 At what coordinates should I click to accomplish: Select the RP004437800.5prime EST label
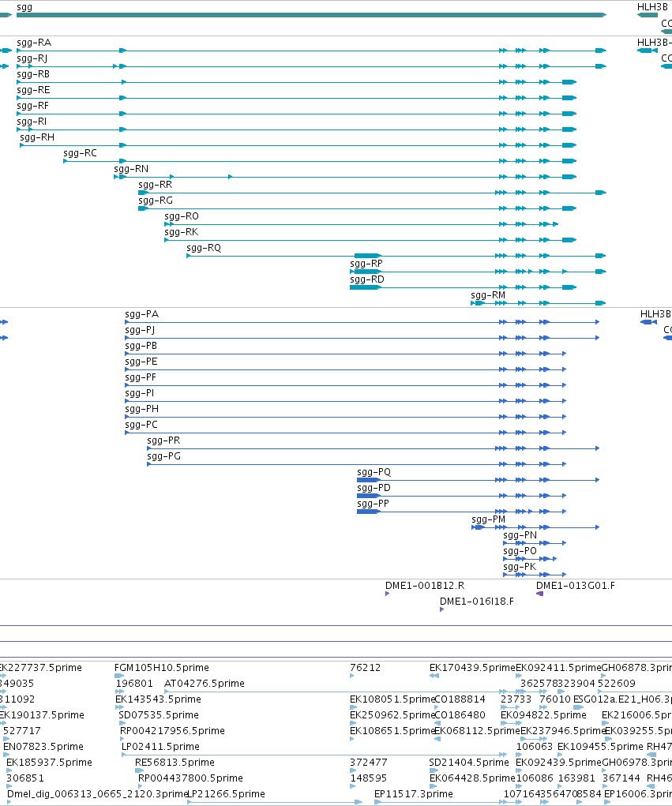pos(191,778)
